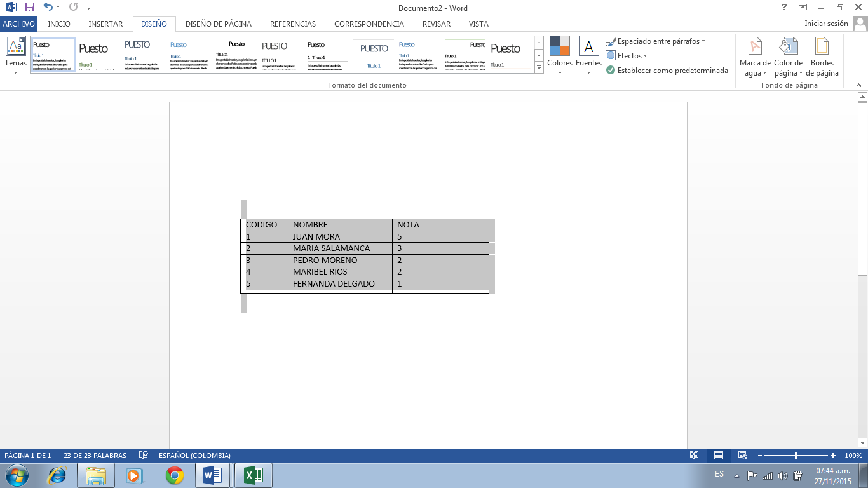868x488 pixels.
Task: Switch to Modo de lectura view
Action: pos(694,455)
